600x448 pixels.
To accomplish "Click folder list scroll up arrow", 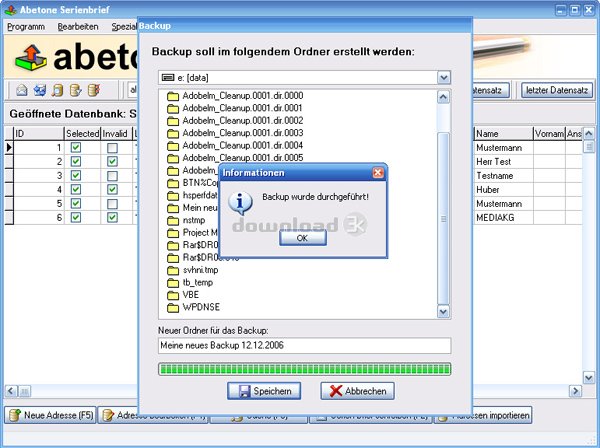I will (x=443, y=97).
